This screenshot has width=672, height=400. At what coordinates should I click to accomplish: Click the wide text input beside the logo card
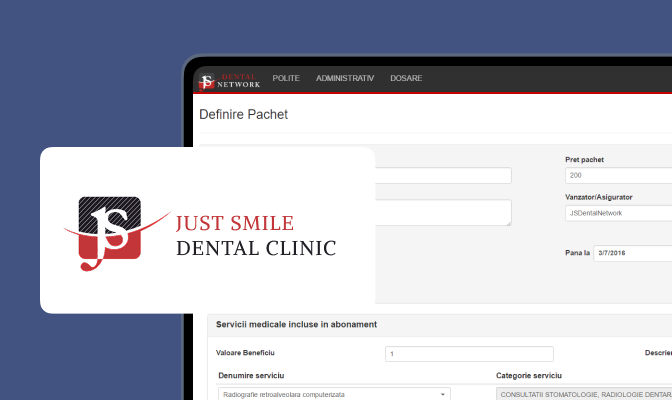(443, 175)
